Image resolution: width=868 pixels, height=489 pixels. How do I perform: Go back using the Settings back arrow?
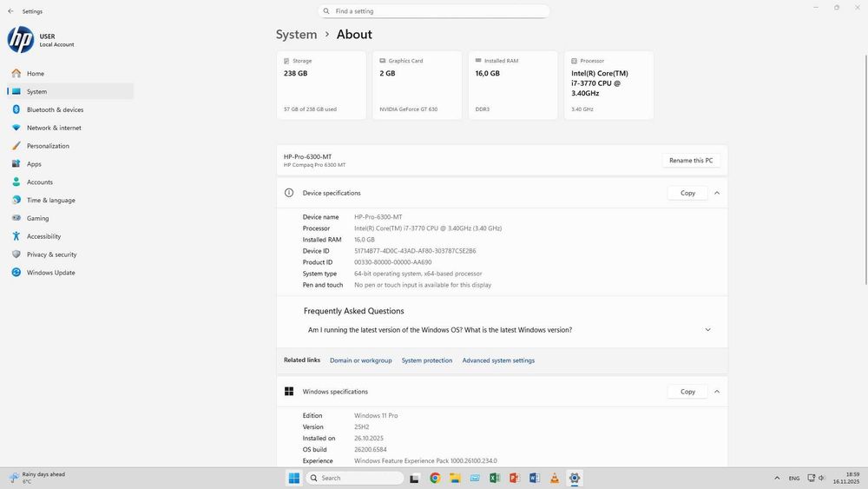(10, 11)
